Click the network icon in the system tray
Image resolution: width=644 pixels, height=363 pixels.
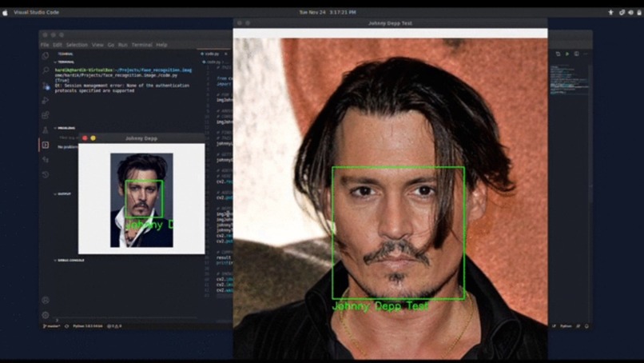coord(622,13)
